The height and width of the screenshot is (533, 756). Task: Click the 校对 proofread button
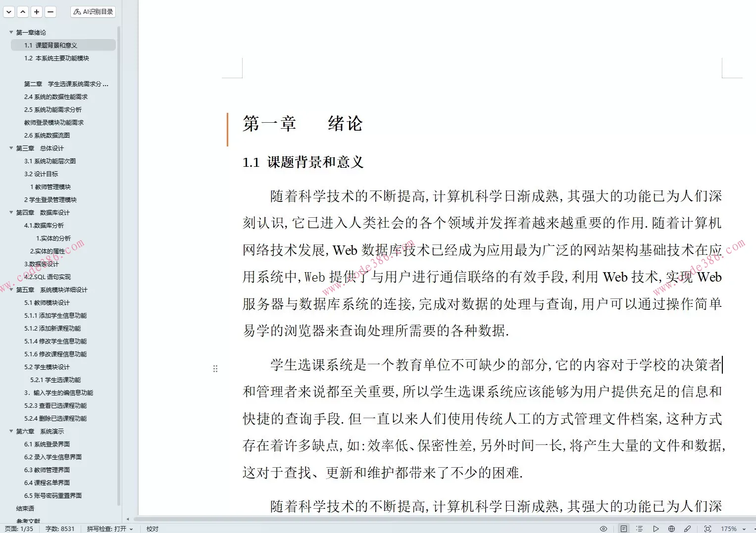point(152,529)
